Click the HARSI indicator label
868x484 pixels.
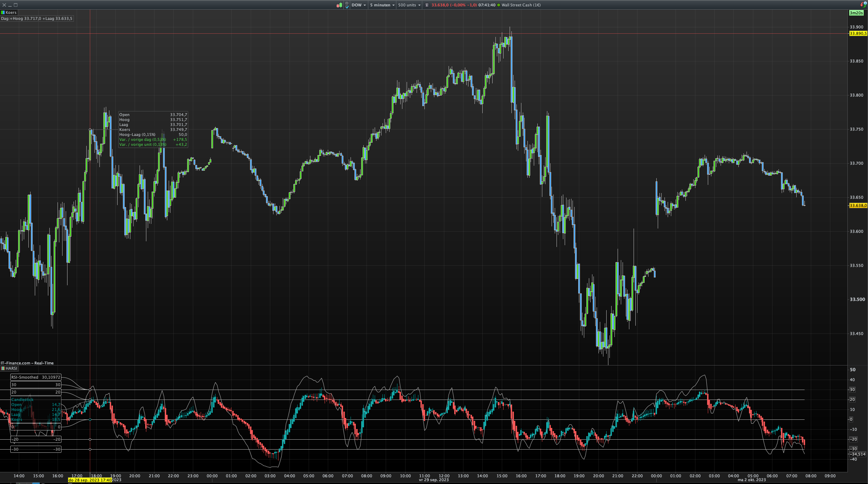[11, 368]
